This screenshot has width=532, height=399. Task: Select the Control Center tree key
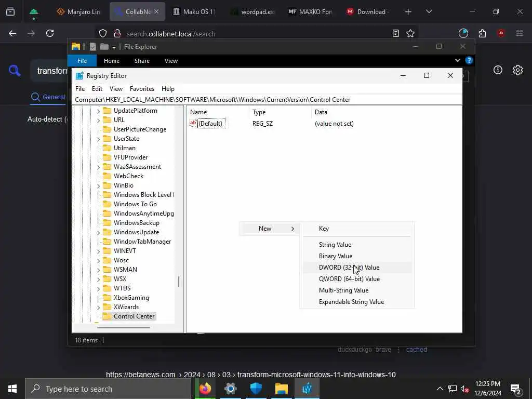point(134,316)
